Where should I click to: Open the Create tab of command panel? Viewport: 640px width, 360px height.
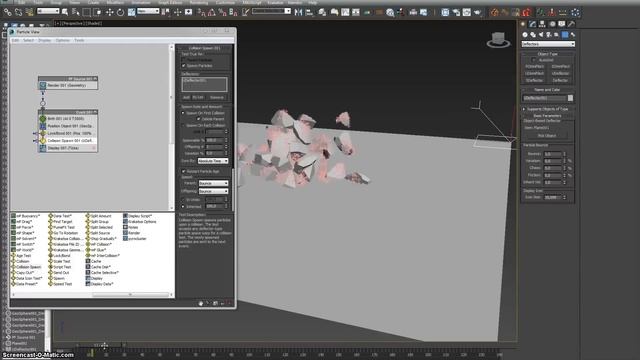point(523,24)
